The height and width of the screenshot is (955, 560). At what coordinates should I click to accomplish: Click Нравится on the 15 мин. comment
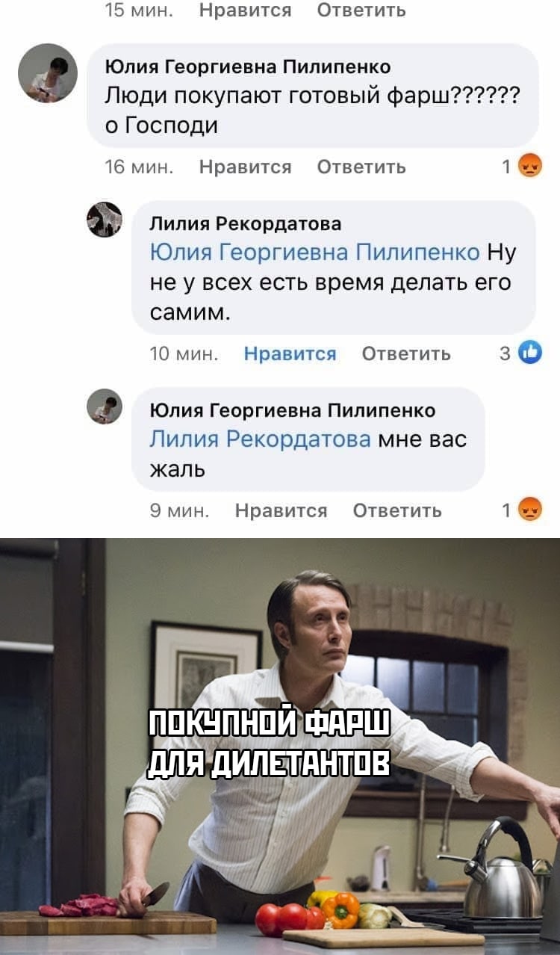point(245,10)
